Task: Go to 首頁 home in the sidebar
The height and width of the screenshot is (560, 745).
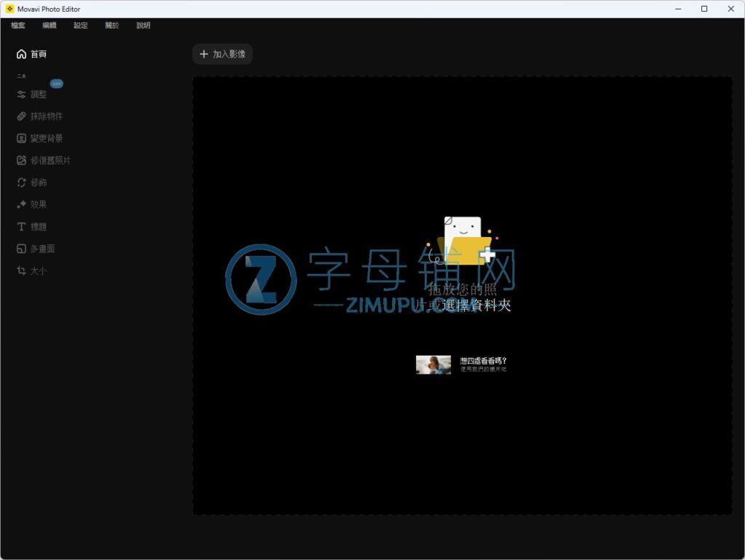Action: click(31, 54)
